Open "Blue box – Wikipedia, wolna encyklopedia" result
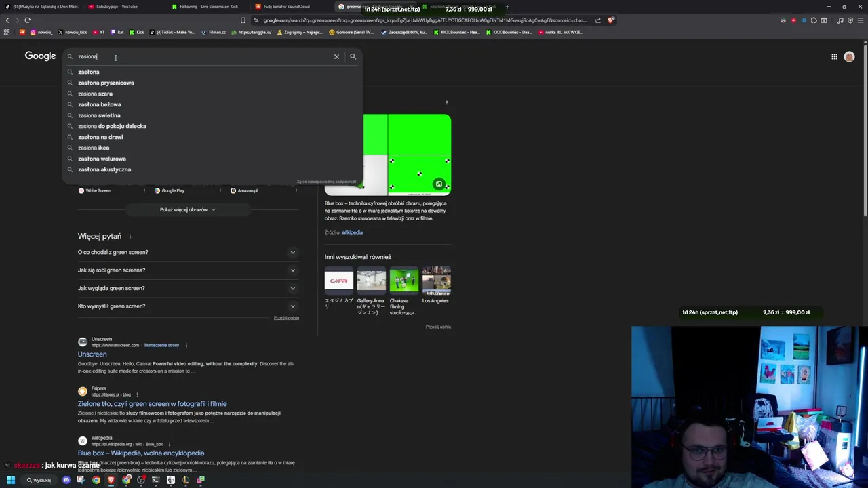The height and width of the screenshot is (488, 868). click(x=141, y=453)
